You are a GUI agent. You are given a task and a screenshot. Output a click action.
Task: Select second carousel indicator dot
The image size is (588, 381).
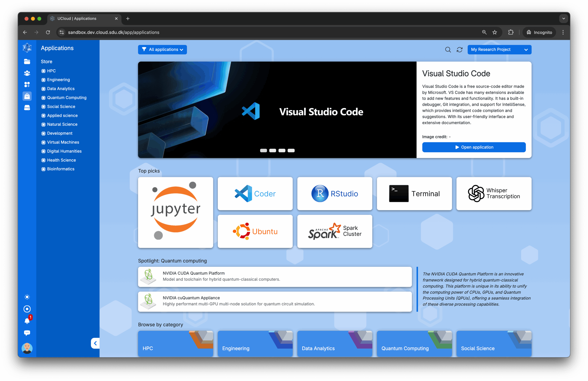(272, 150)
